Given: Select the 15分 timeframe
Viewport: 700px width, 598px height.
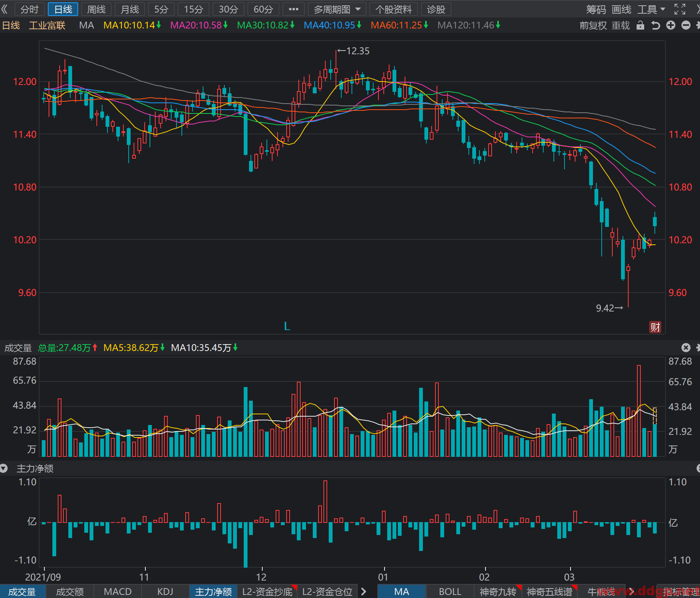Looking at the screenshot, I should (x=194, y=9).
